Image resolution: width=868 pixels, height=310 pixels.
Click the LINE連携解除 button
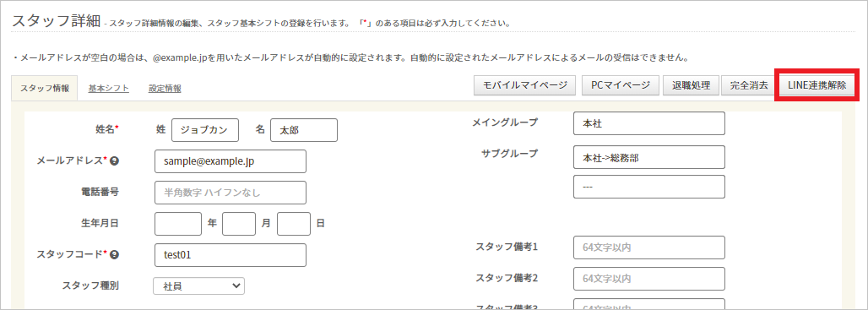click(x=816, y=85)
